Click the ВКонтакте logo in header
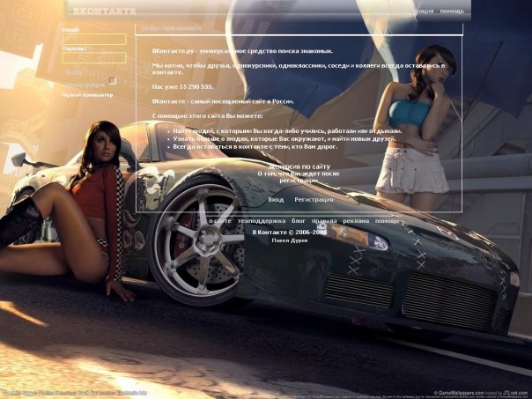 pos(105,11)
